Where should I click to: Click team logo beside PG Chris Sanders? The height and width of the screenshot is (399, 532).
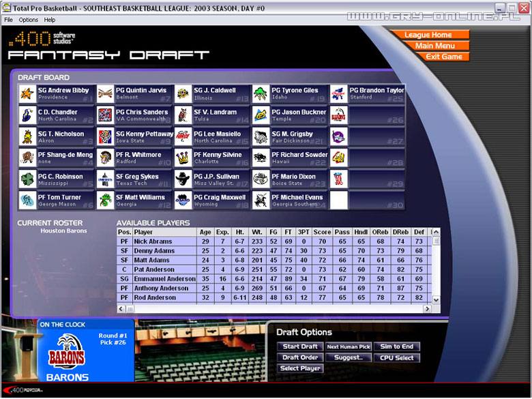(x=105, y=115)
